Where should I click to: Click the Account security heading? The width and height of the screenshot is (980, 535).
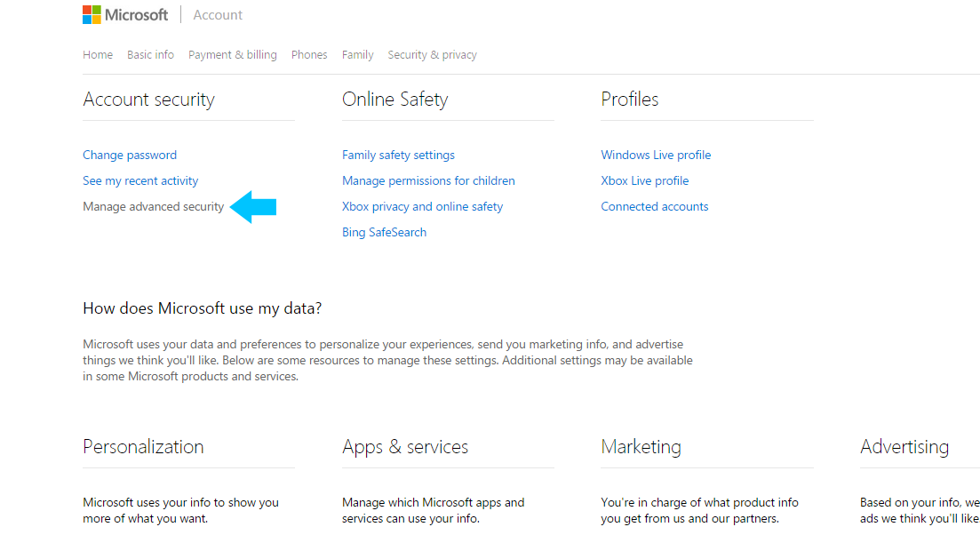coord(148,100)
